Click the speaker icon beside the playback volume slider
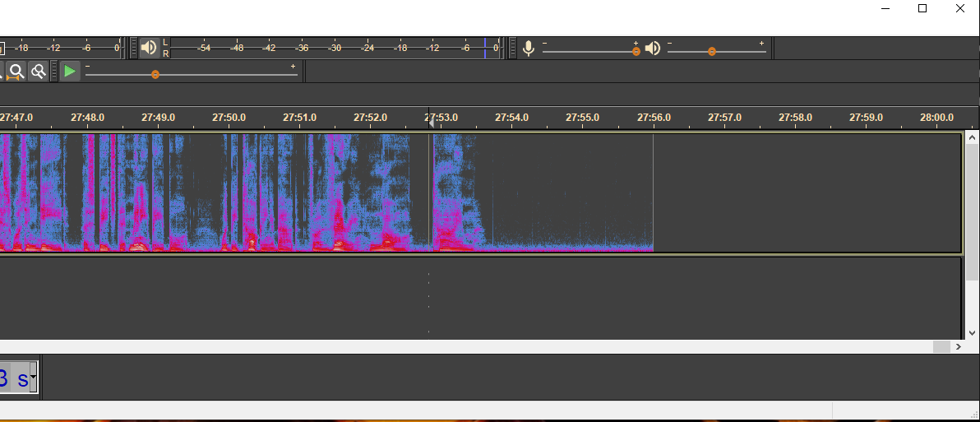The image size is (980, 422). pos(653,49)
